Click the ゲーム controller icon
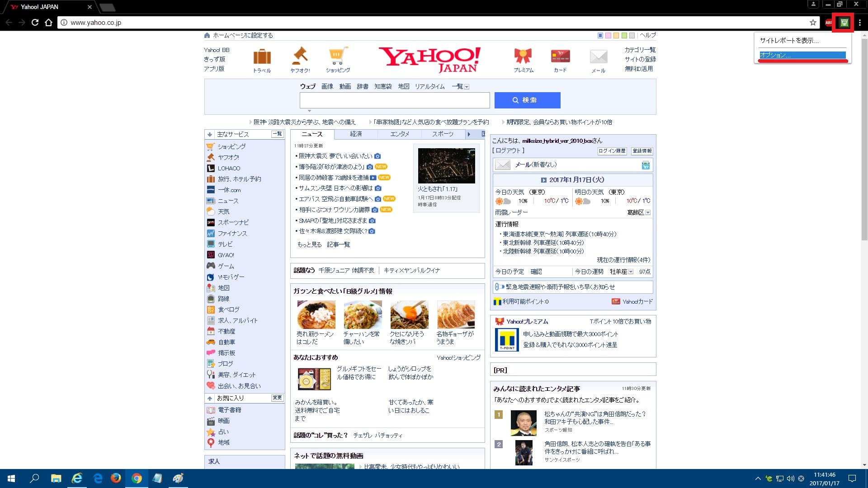 211,266
